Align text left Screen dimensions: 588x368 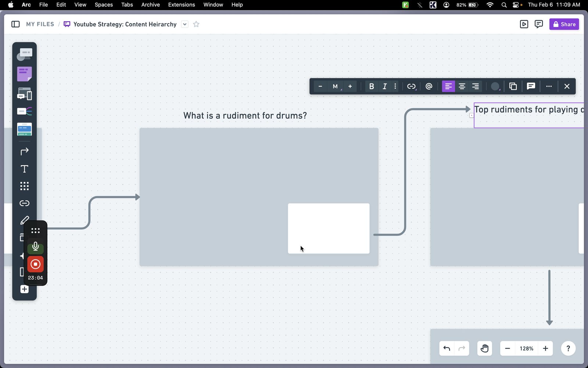pos(448,86)
